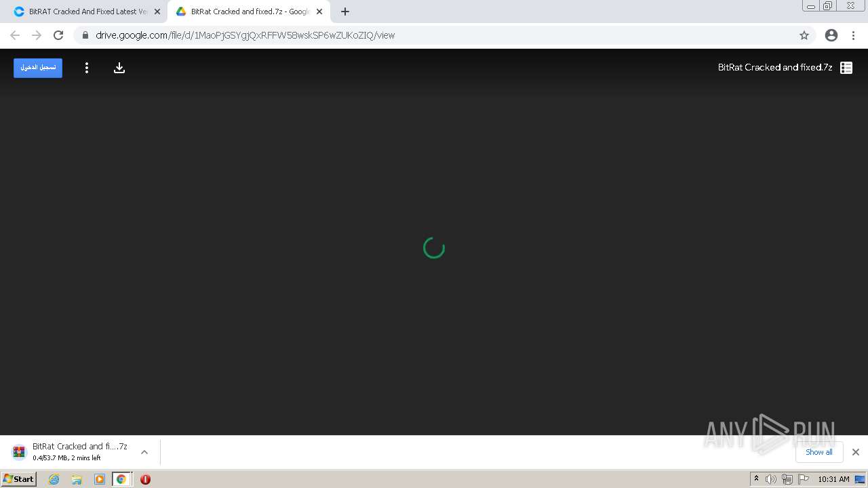Click the address bar URL

tap(245, 35)
